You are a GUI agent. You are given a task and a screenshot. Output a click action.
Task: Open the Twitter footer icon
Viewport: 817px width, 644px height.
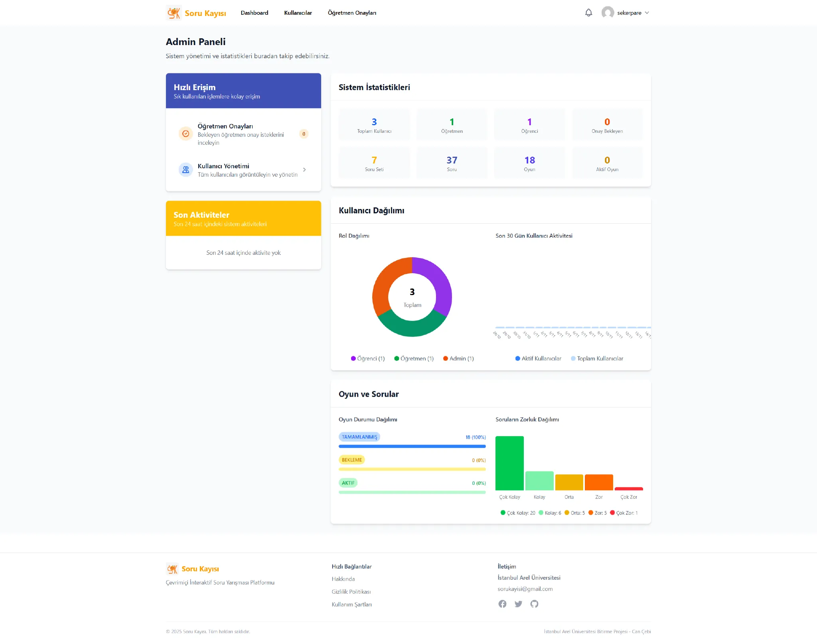pyautogui.click(x=518, y=604)
